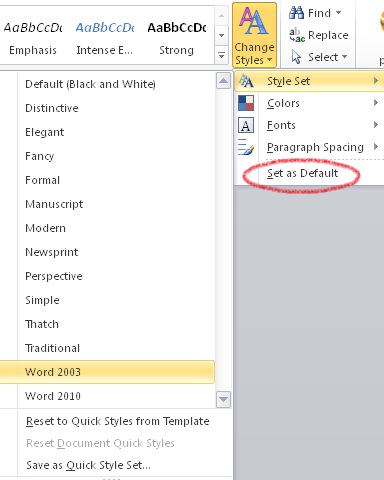Move the styles gallery up one row
Screen dimensions: 384x480
[221, 15]
